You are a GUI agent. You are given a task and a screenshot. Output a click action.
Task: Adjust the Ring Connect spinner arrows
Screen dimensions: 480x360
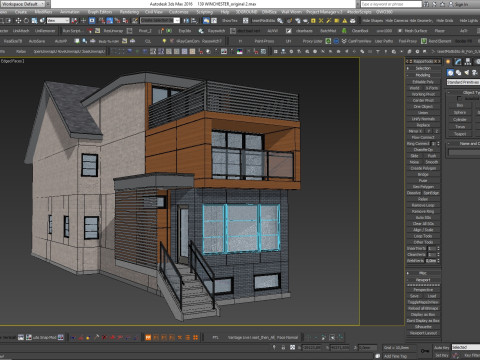(x=438, y=144)
